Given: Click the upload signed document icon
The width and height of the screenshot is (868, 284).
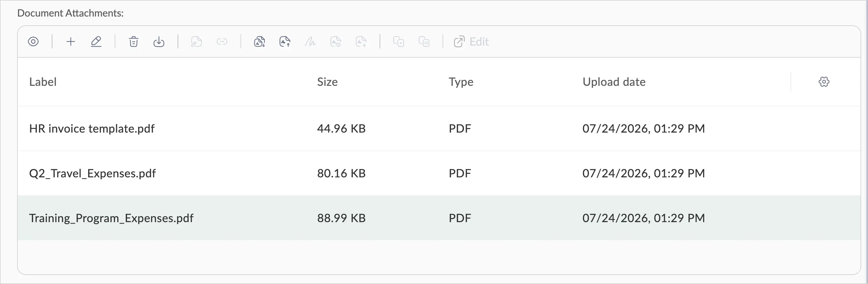Looking at the screenshot, I should click(285, 42).
